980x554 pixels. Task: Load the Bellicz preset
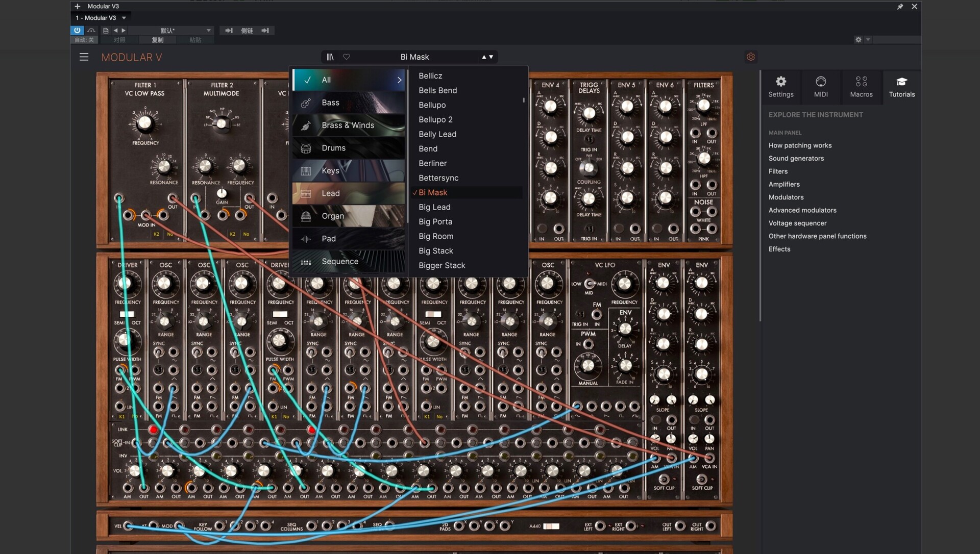click(467, 76)
